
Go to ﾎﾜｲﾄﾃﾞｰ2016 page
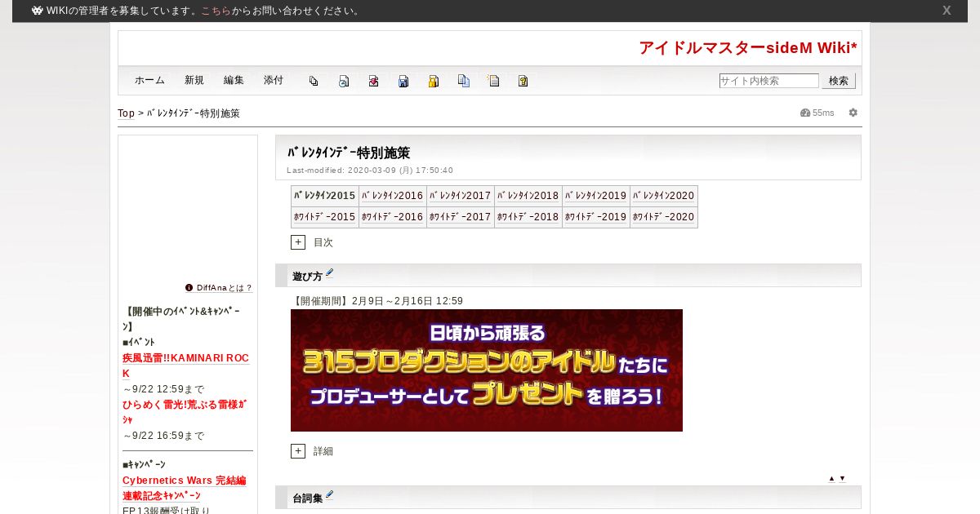393,217
